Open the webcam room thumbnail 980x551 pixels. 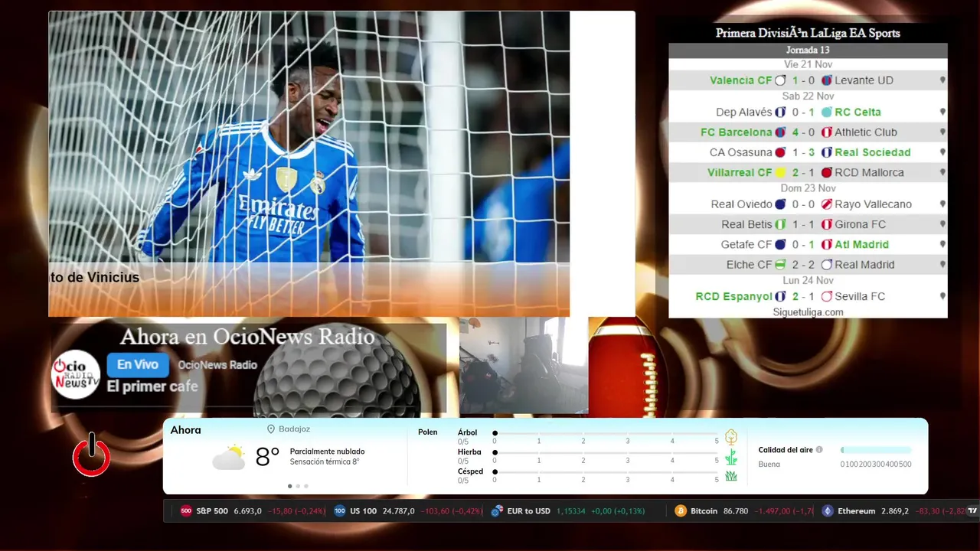[524, 366]
